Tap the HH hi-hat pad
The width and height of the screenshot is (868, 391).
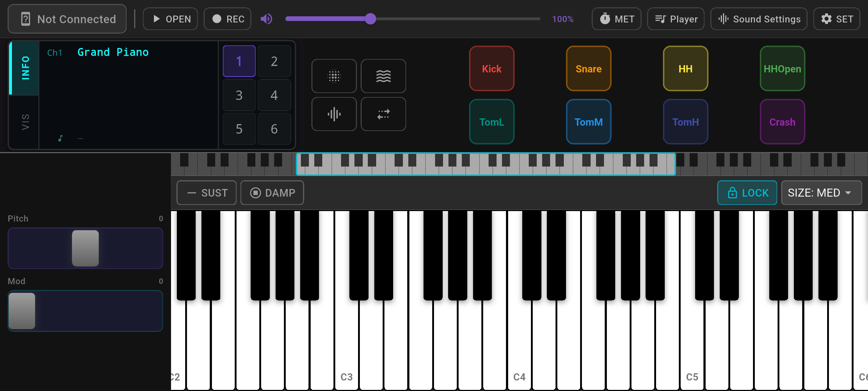point(685,68)
